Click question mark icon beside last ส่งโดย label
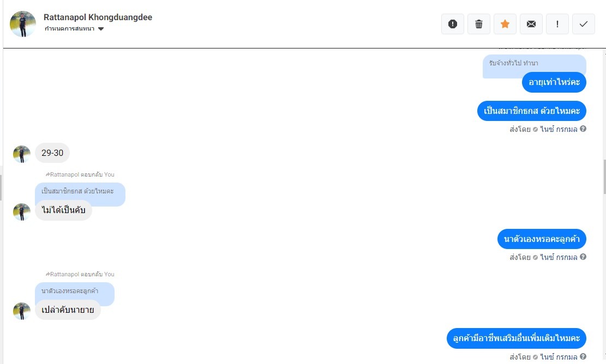The width and height of the screenshot is (606, 364). pyautogui.click(x=583, y=357)
